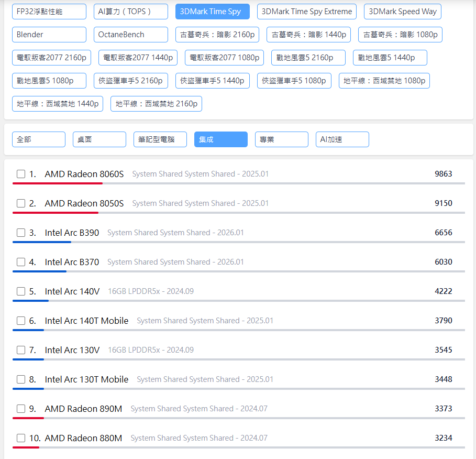Toggle the Intel Arc 130T Mobile checkbox
Viewport: 476px width, 459px height.
coord(21,379)
